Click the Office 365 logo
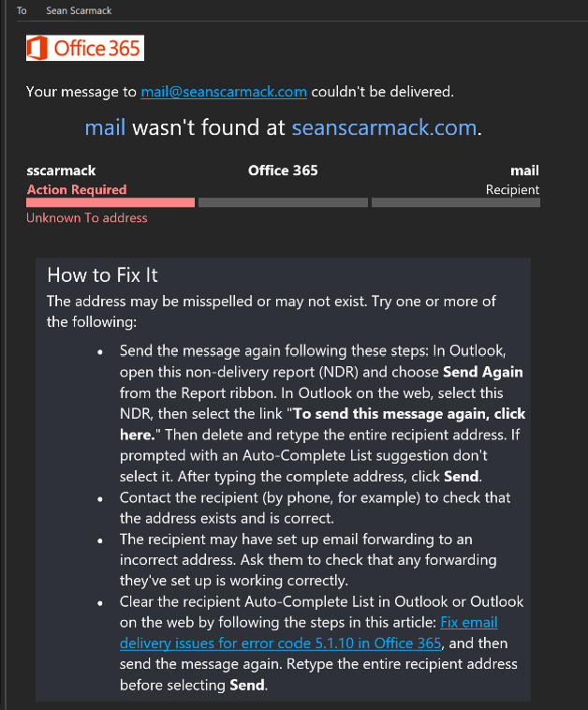 tap(85, 48)
